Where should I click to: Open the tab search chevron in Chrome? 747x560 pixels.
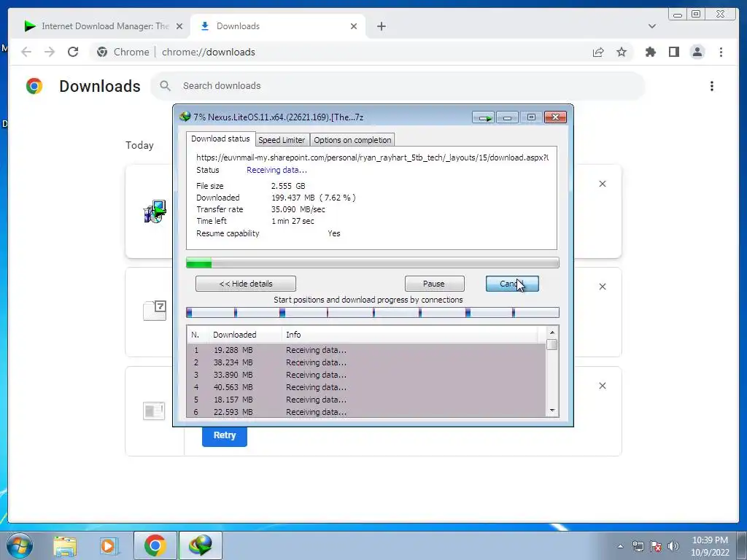[x=652, y=26]
